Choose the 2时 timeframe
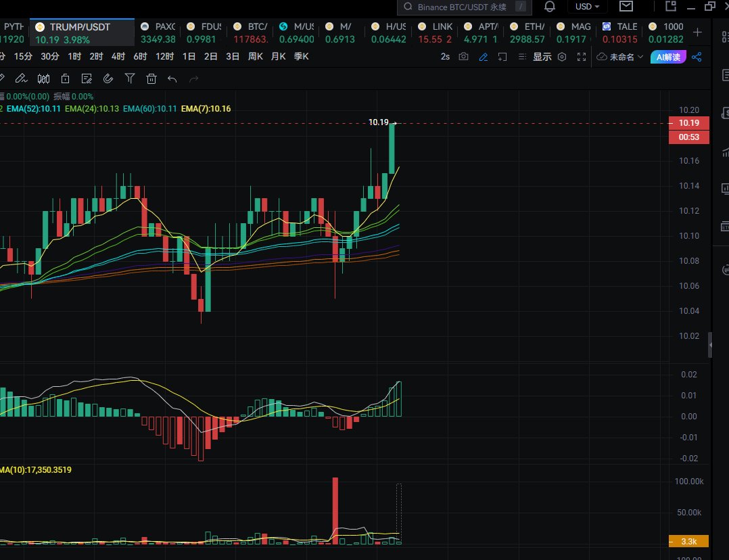The width and height of the screenshot is (729, 560). coord(96,57)
